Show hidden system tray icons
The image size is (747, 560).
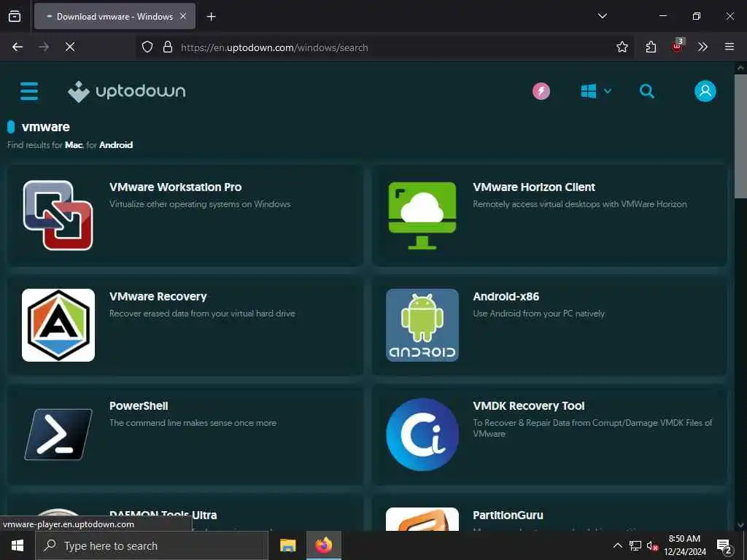617,545
